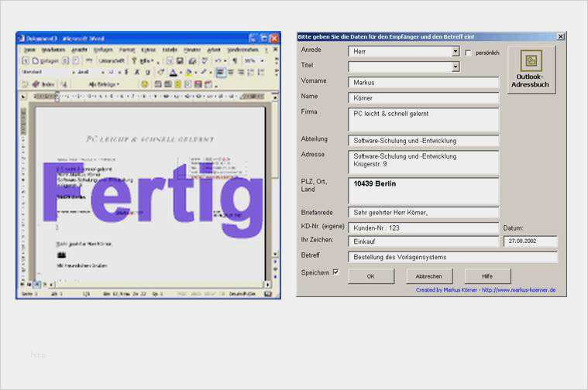Viewport: 588px width, 390px height.
Task: Close the recipient data dialog
Action: [561, 36]
